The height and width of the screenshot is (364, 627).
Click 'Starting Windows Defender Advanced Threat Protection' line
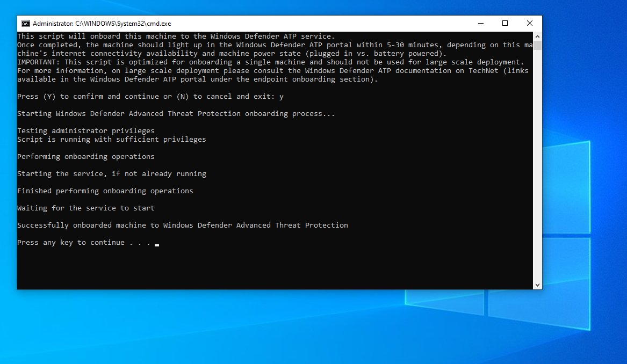click(x=176, y=114)
